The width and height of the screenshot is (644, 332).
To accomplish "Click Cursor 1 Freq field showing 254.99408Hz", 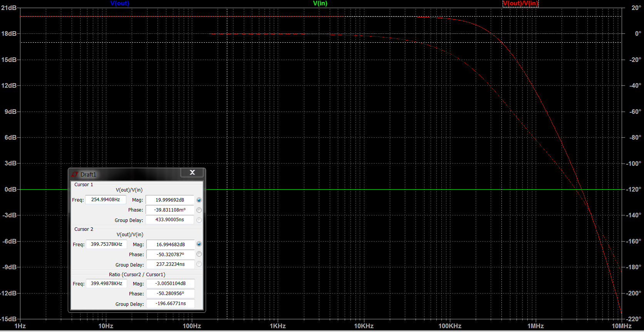I will (106, 200).
